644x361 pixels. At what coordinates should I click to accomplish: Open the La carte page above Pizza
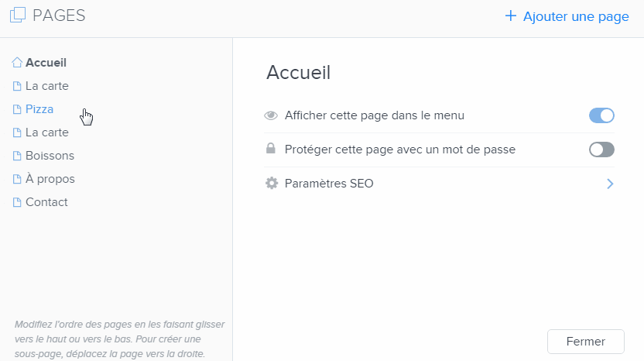pos(47,86)
